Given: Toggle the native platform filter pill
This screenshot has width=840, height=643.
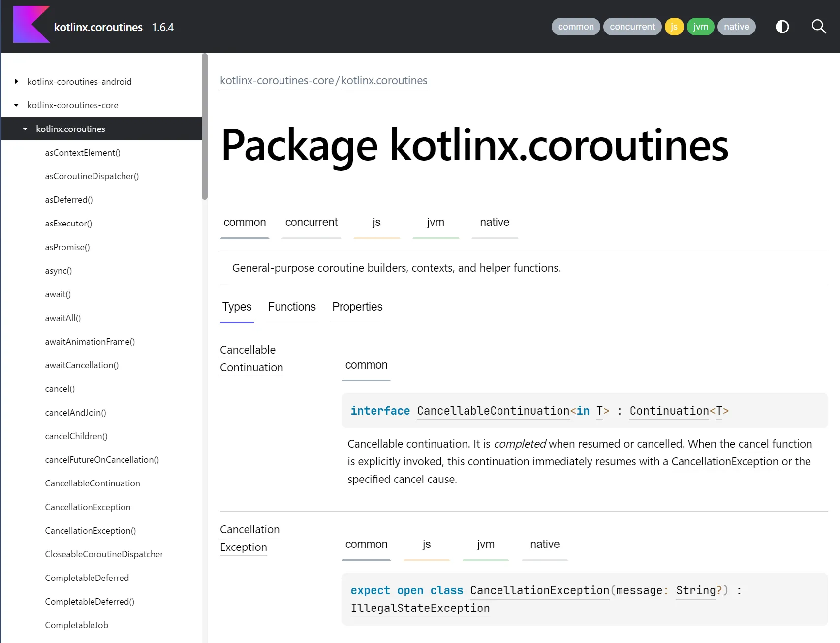Looking at the screenshot, I should 736,27.
